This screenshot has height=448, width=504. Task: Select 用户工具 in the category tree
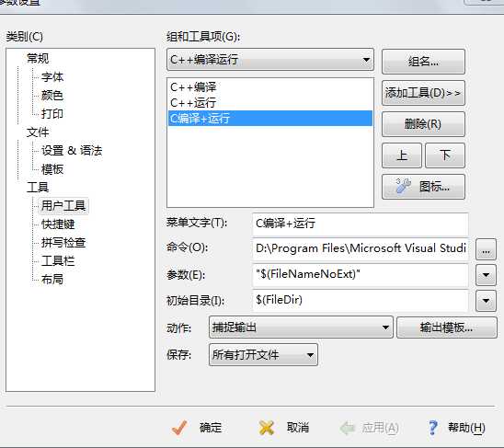click(63, 206)
